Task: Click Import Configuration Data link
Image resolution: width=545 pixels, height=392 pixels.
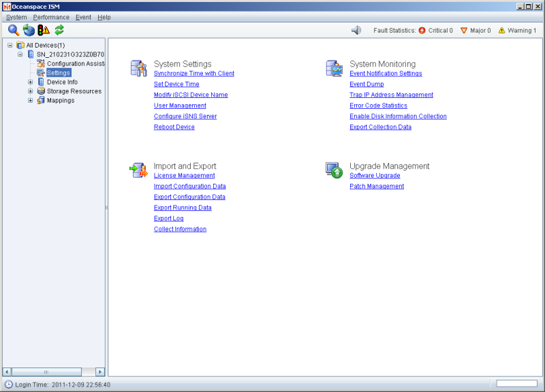Action: (190, 186)
